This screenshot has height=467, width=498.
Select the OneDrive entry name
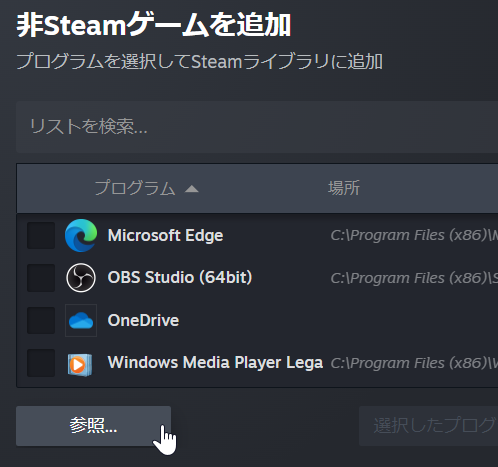coord(143,320)
